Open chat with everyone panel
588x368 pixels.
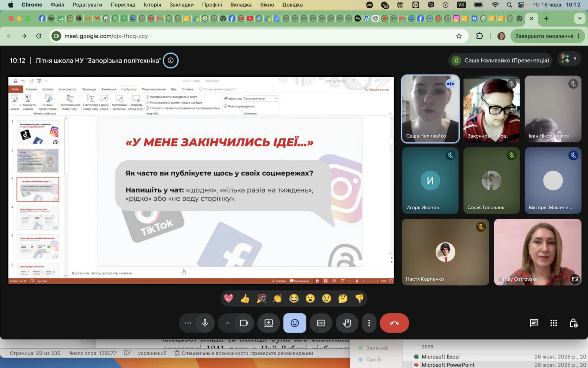tap(534, 323)
